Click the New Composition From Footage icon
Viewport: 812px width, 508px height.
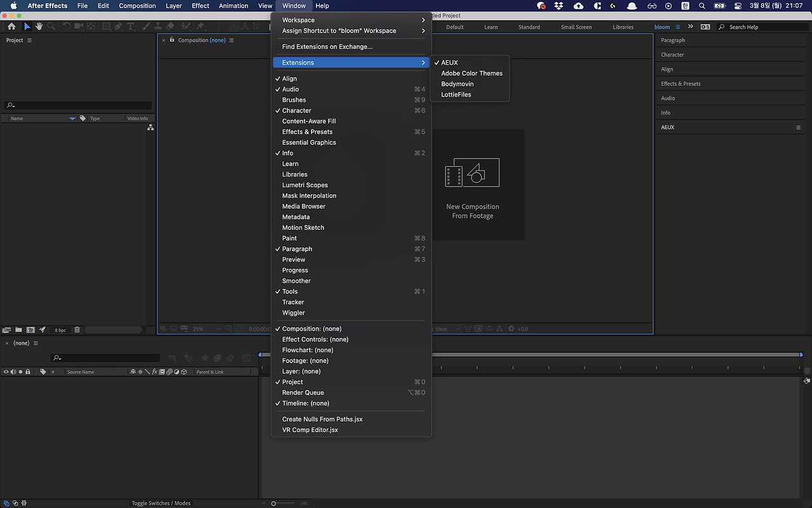coord(473,172)
